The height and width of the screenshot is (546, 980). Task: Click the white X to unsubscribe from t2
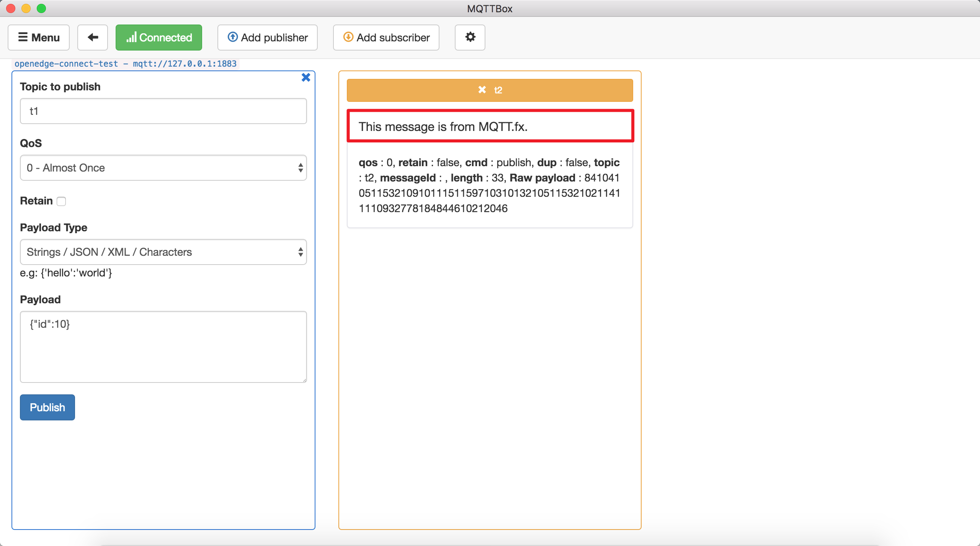click(482, 90)
